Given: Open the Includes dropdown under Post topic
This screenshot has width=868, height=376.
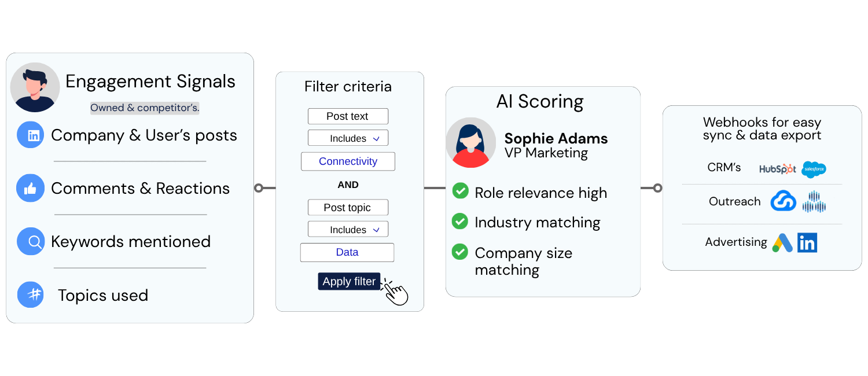Looking at the screenshot, I should [x=348, y=230].
